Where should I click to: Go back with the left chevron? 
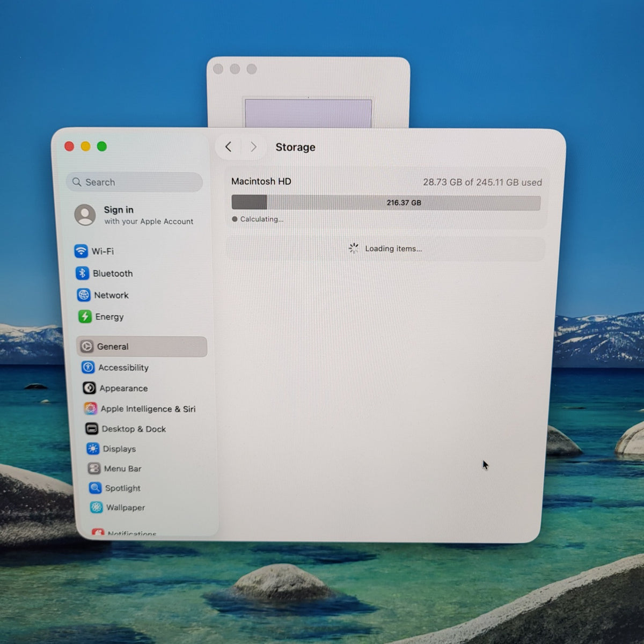coord(228,147)
